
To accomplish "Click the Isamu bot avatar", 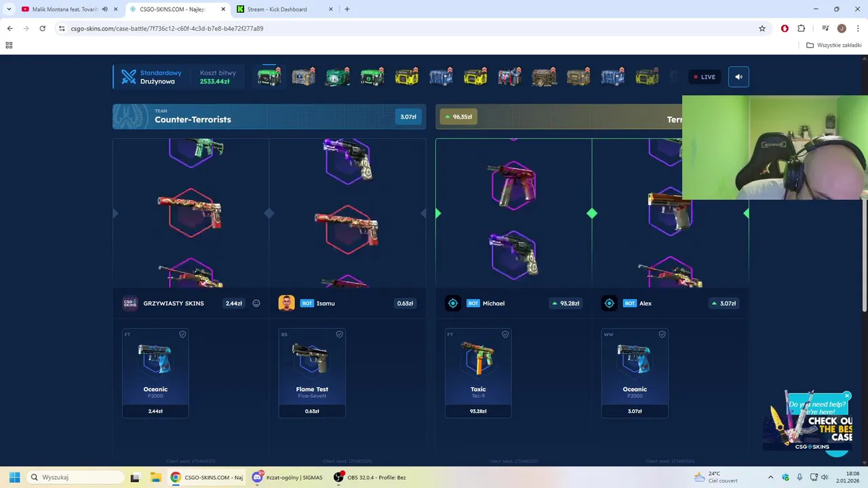I will 286,303.
